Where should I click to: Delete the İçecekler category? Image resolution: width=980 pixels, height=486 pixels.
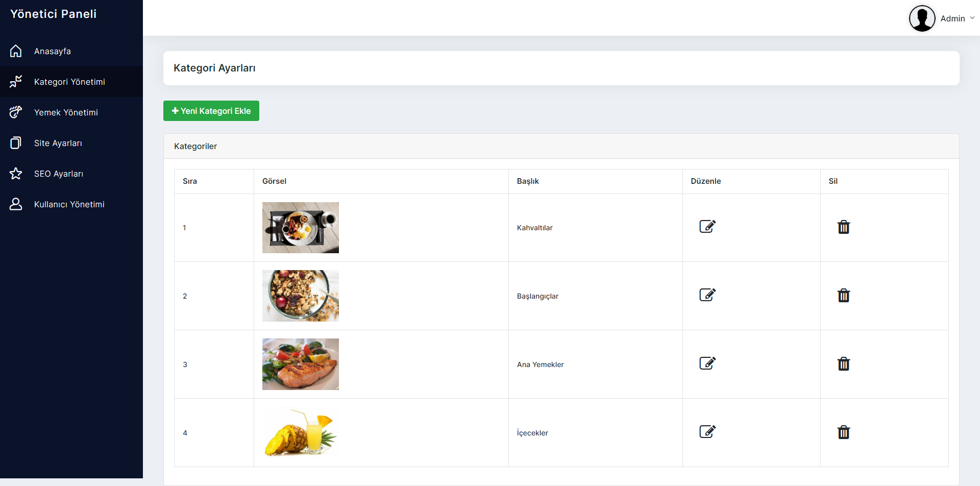click(x=844, y=432)
